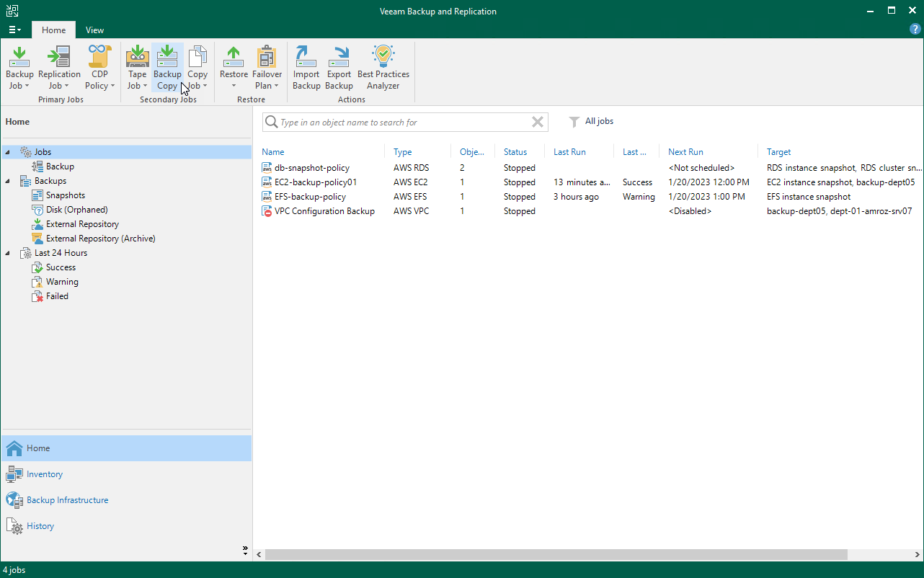The width and height of the screenshot is (924, 578).
Task: Select Snapshots under Backups
Action: coord(66,195)
